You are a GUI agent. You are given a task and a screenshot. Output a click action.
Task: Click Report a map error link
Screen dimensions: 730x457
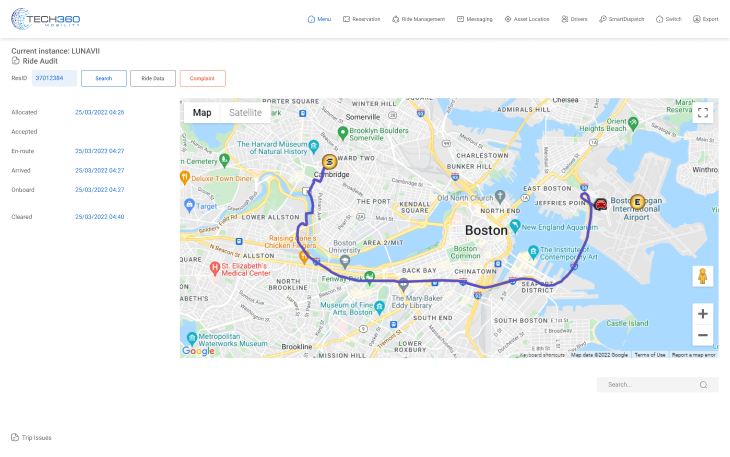[x=693, y=355]
